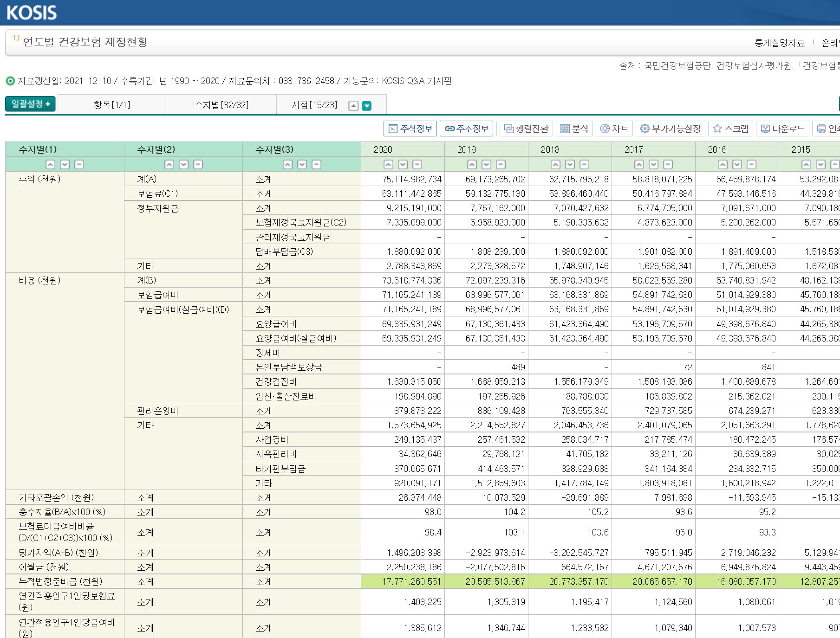This screenshot has width=840, height=638.
Task: Open the 분석 analysis tool
Action: coord(574,129)
